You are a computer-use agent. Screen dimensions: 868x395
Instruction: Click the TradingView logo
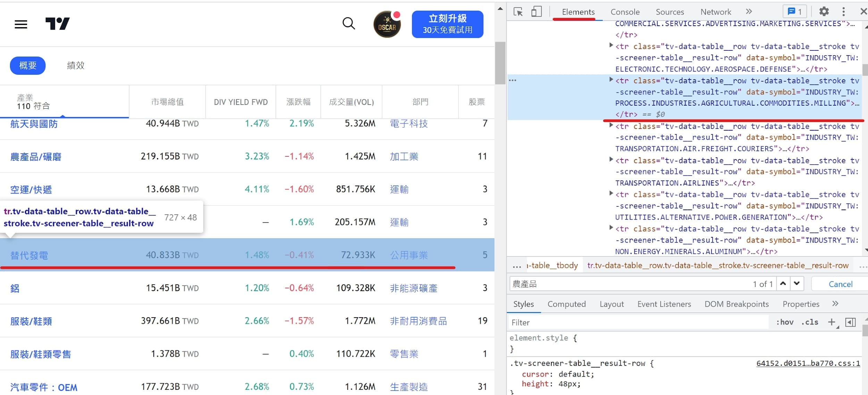click(x=57, y=24)
